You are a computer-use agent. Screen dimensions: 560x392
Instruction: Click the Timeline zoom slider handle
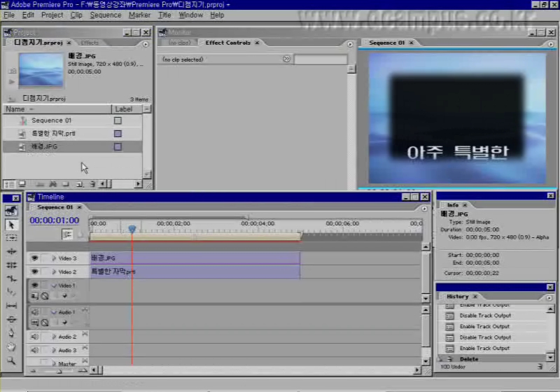coord(59,372)
